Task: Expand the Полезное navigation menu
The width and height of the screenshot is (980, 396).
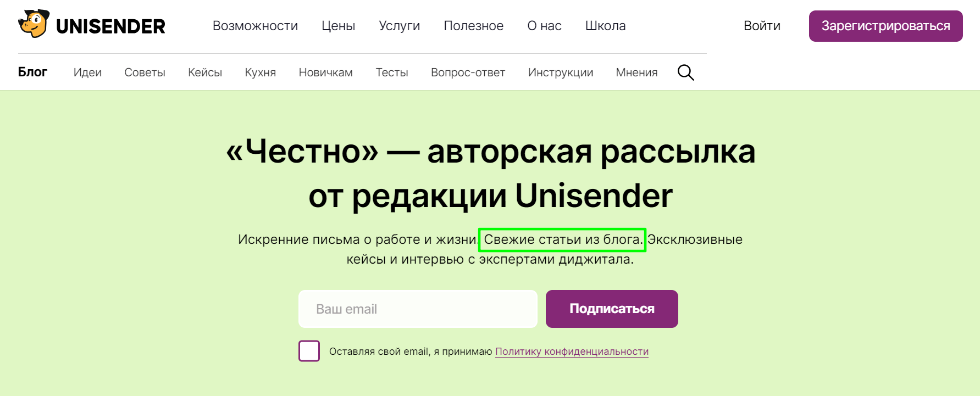Action: 473,26
